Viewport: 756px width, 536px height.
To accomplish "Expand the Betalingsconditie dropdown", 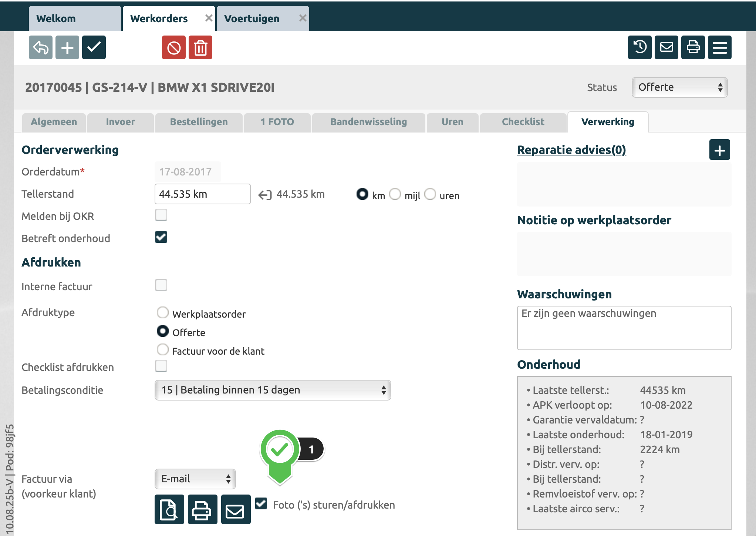I will 273,390.
